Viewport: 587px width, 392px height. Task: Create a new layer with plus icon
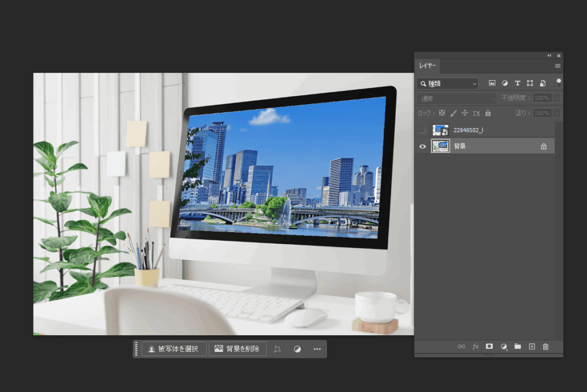point(531,347)
